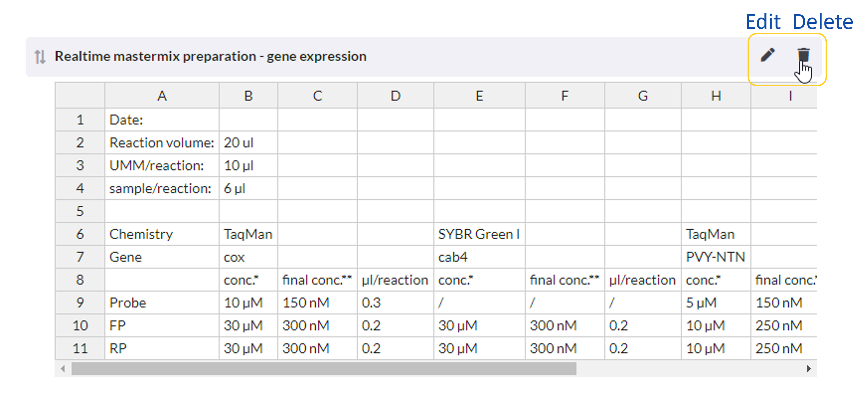Click the scrollbar's left arrow
This screenshot has height=394, width=868.
coord(63,369)
